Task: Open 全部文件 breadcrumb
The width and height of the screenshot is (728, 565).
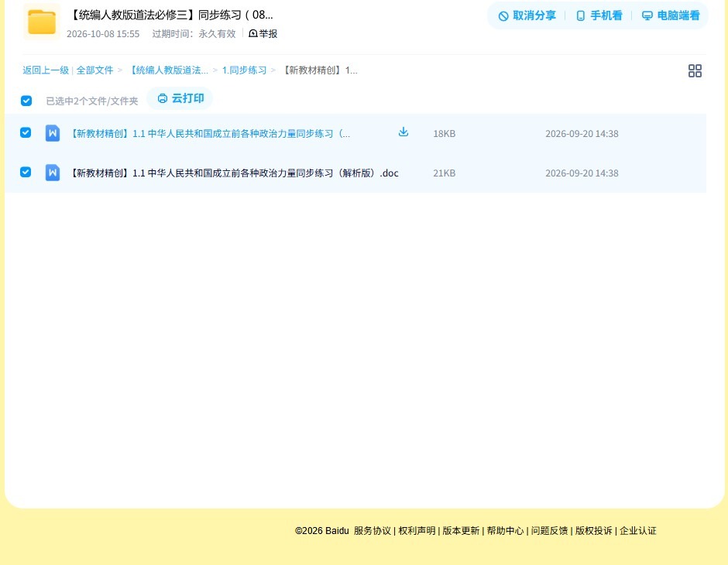Action: coord(94,70)
